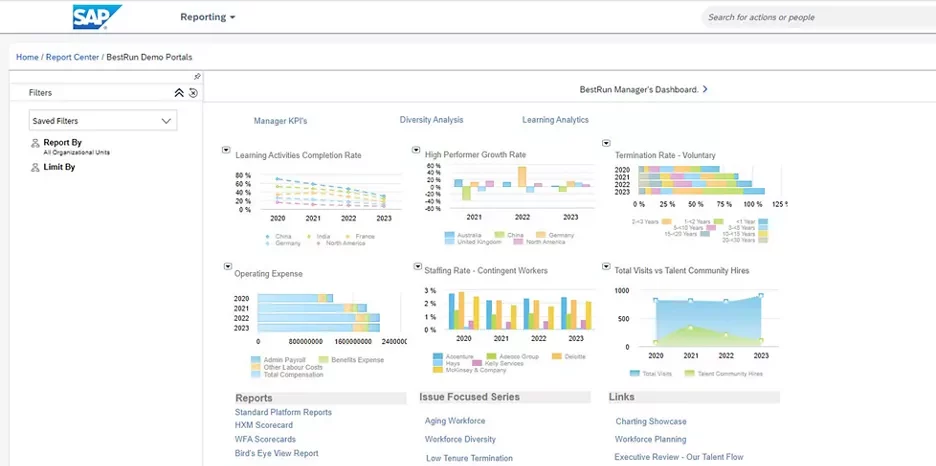Go to Report Center breadcrumb

tap(72, 57)
